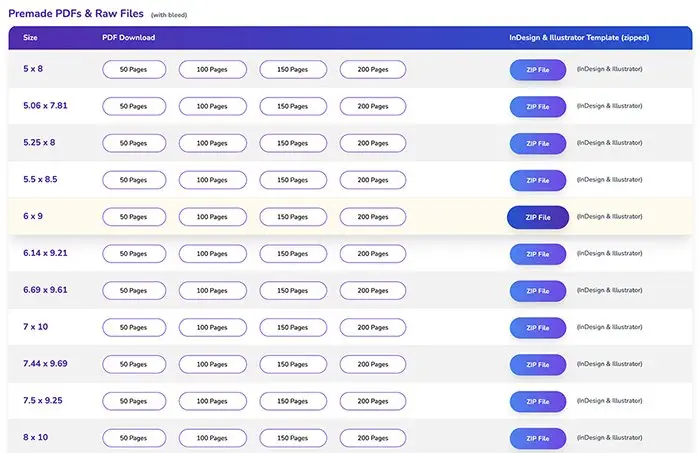Download the 150 Pages PDF for 7.5 x 9.25

pyautogui.click(x=293, y=401)
